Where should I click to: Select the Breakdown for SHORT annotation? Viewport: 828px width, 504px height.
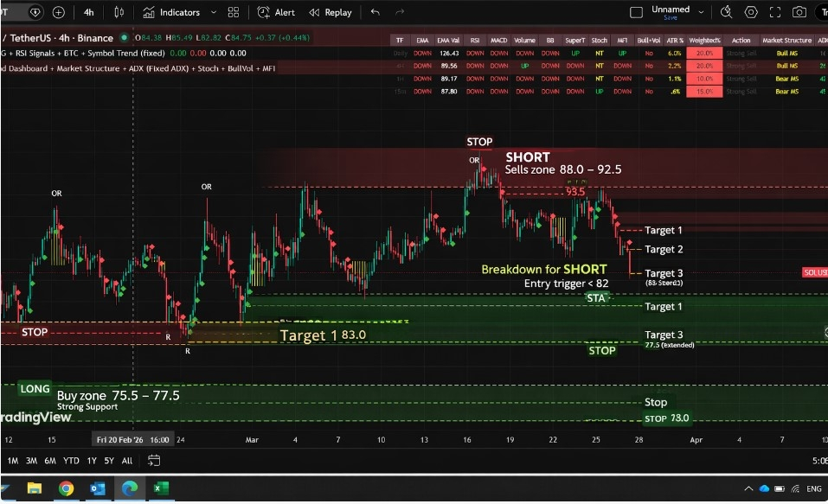[x=544, y=269]
